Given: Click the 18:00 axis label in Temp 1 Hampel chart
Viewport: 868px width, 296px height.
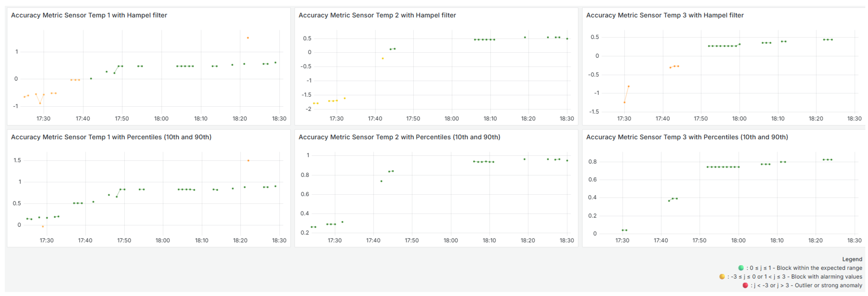Looking at the screenshot, I should coord(161,118).
